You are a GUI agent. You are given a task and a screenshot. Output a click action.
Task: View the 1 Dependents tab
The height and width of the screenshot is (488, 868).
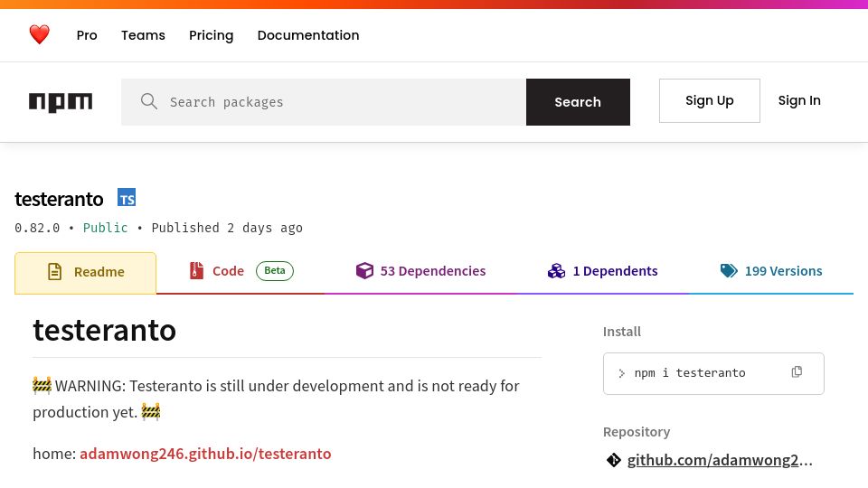tap(603, 271)
